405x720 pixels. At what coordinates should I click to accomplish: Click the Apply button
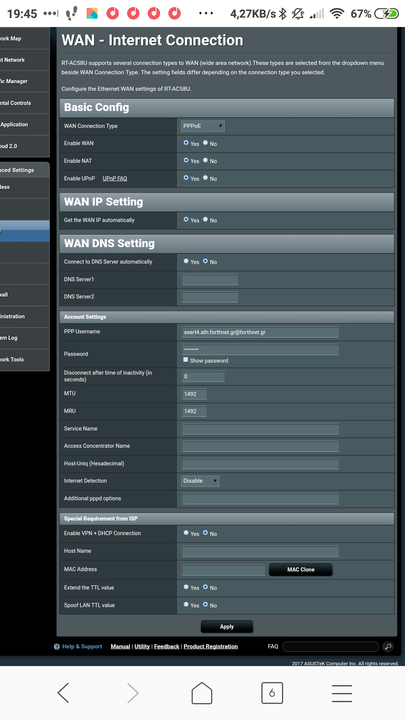227,626
